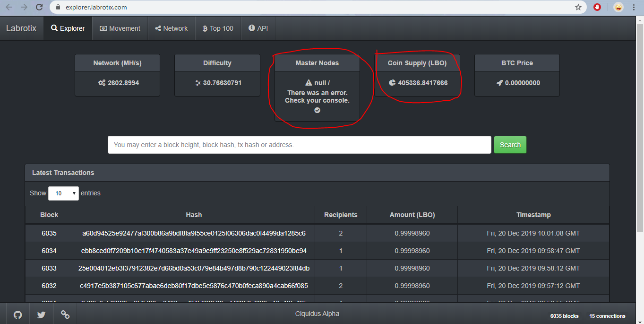Sort by the Recipients column header
644x324 pixels.
coord(341,215)
